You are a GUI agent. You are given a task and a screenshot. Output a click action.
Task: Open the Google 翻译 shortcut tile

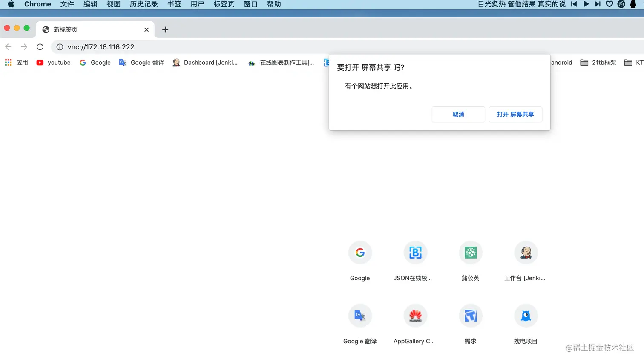[x=360, y=324]
